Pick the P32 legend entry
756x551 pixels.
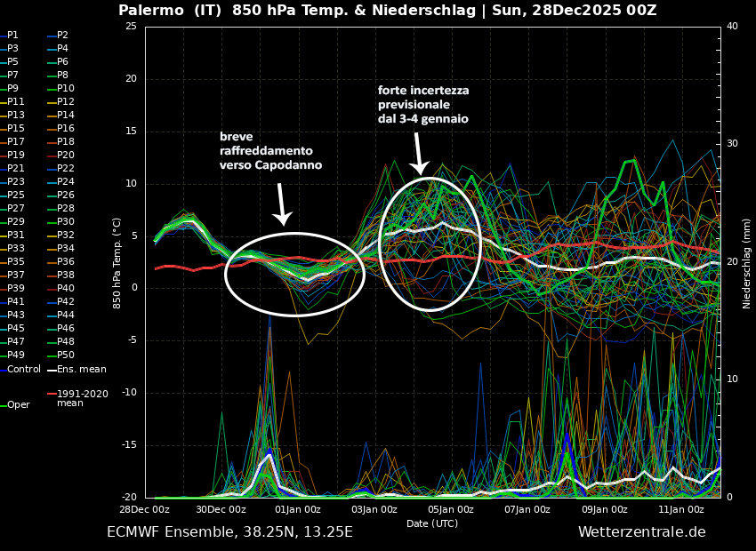[65, 236]
